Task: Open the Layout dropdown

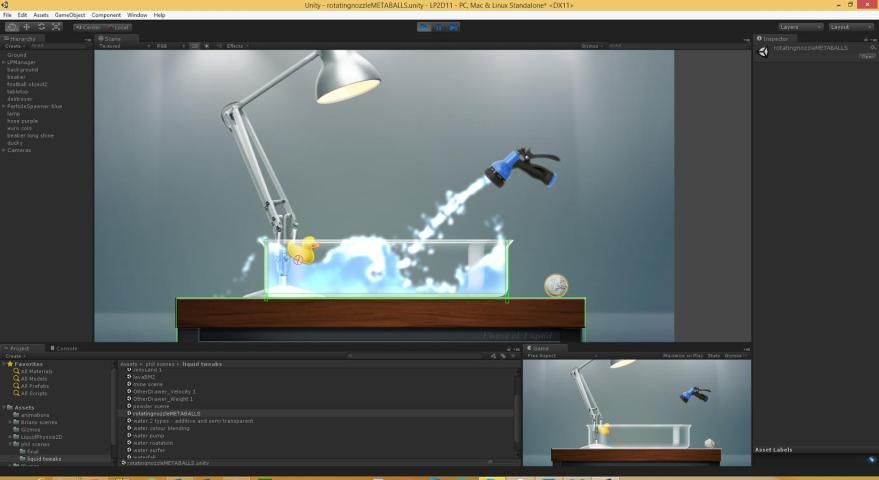Action: tap(852, 27)
